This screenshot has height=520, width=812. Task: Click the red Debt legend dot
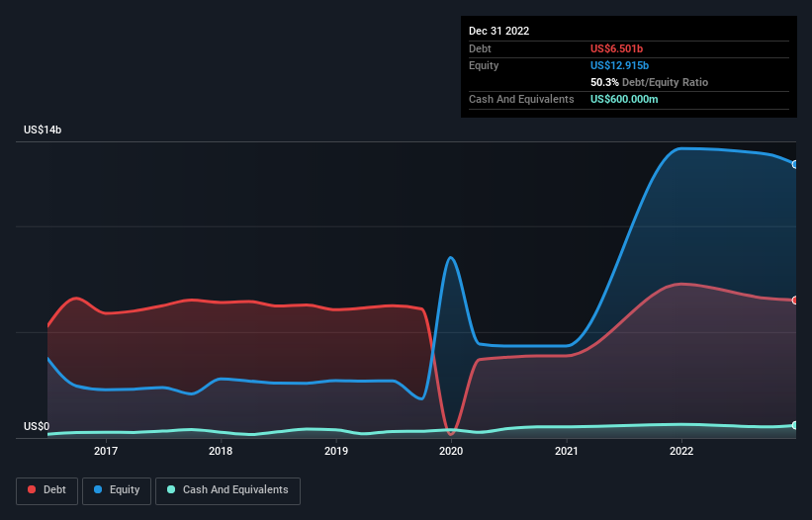[32, 489]
